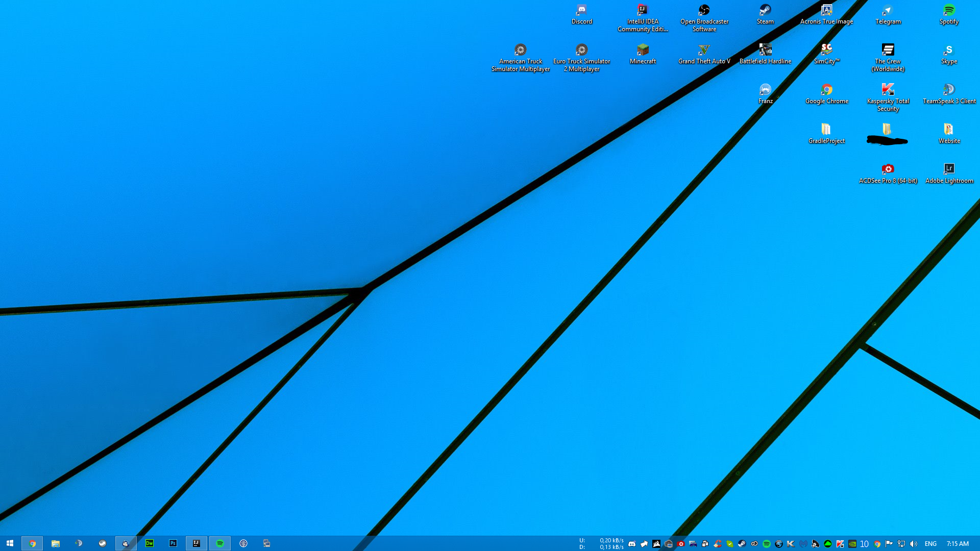Open the ENG language input switcher
This screenshot has width=980, height=551.
(930, 544)
